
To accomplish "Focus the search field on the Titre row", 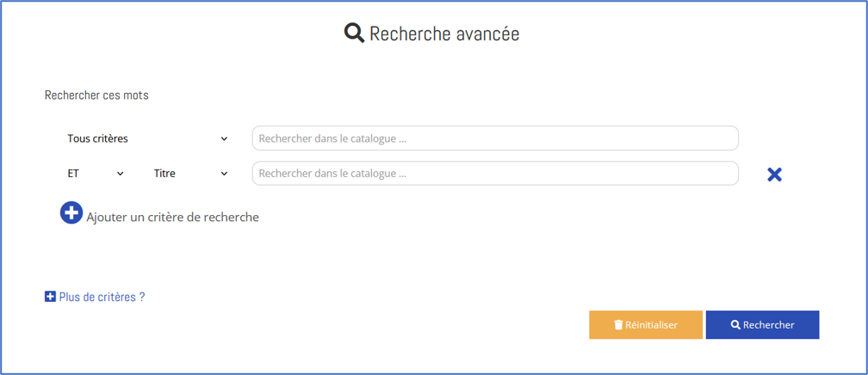I will coord(495,173).
